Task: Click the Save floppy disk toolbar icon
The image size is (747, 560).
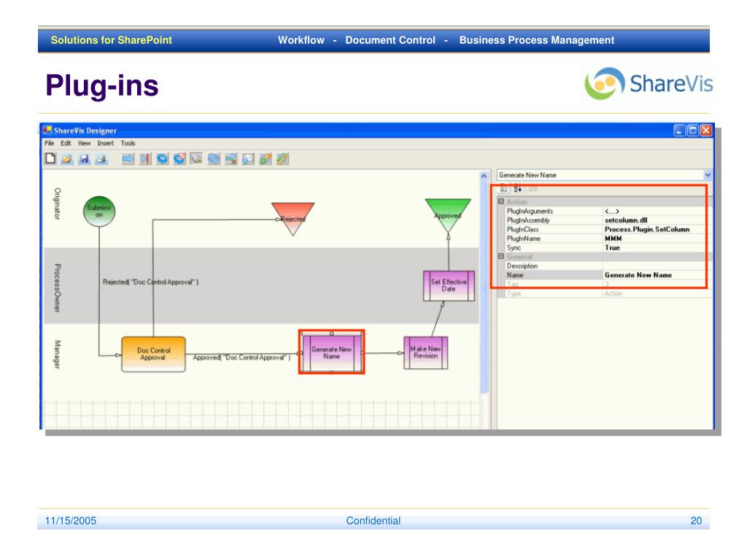Action: 84,158
